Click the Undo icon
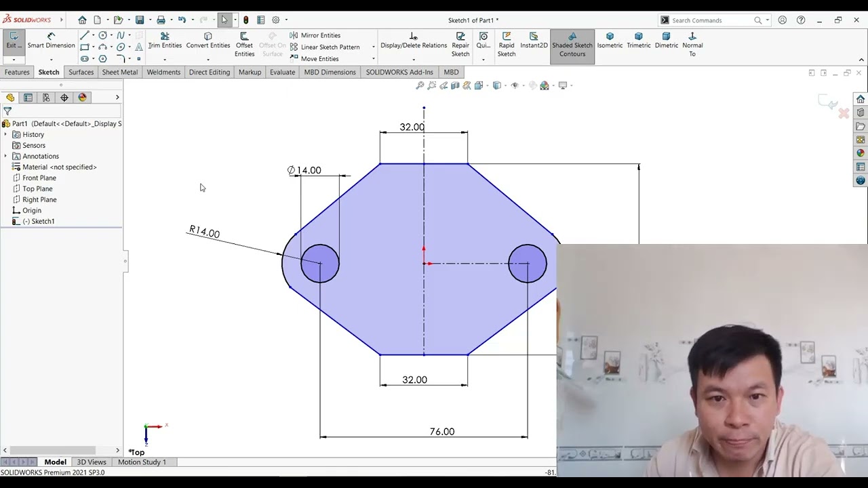 (x=182, y=20)
